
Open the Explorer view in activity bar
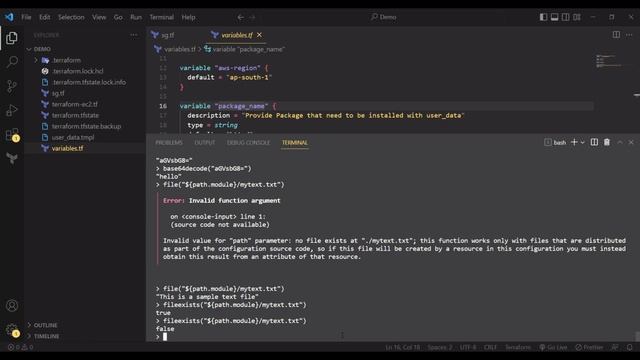[12, 38]
